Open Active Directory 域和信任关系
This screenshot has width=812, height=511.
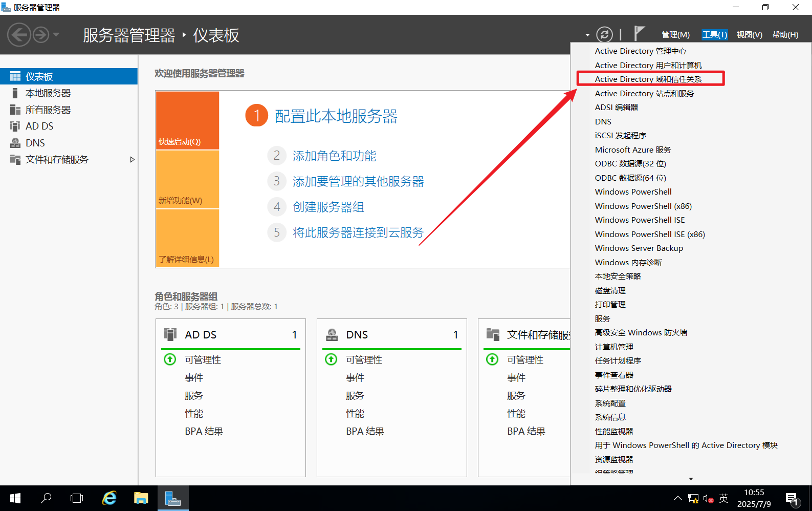click(x=648, y=79)
